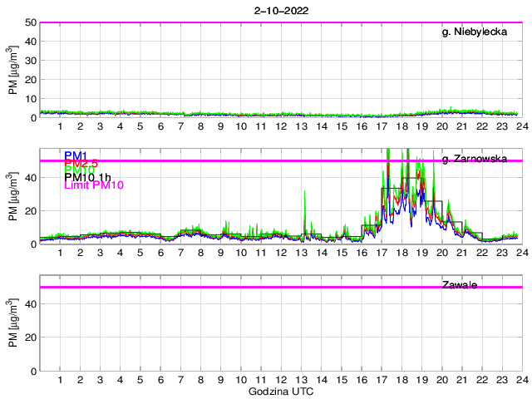Select the black PM10 1h legend entry
The width and height of the screenshot is (532, 399).
[88, 177]
